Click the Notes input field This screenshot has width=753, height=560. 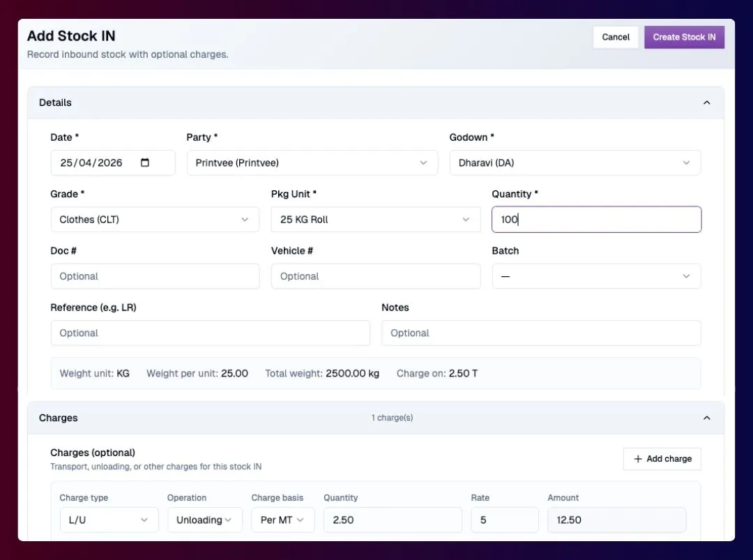pos(541,333)
